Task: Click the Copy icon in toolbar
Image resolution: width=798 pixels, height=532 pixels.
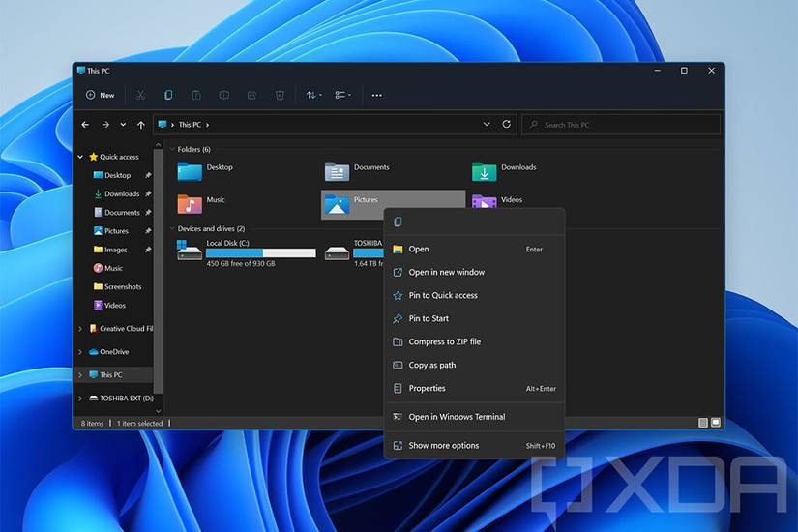Action: click(168, 95)
